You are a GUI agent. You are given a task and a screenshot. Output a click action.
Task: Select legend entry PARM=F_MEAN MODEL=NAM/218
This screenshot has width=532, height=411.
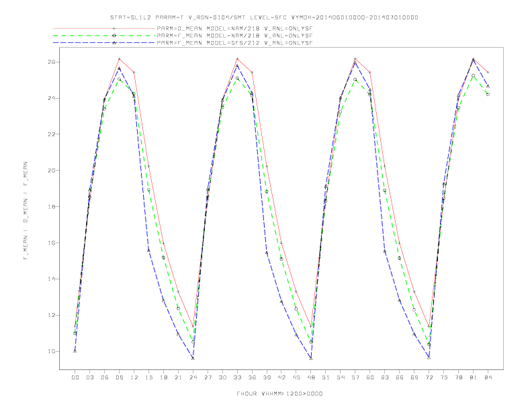(234, 36)
